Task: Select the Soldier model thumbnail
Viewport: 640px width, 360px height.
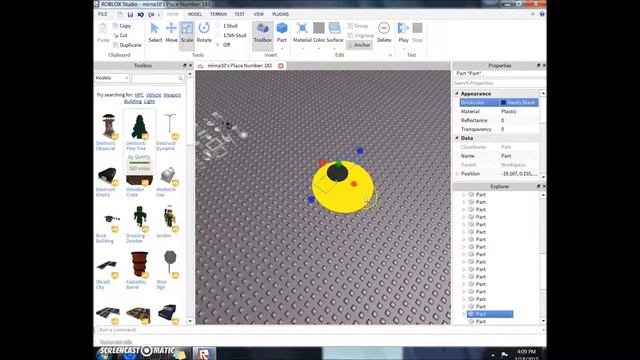Action: click(x=169, y=218)
